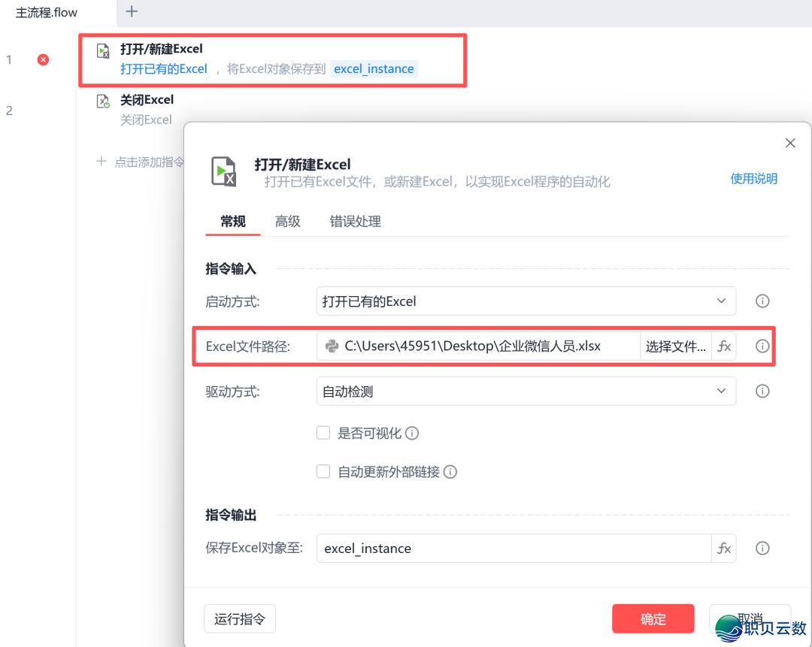Click the + to add a new flow tab

(x=132, y=12)
